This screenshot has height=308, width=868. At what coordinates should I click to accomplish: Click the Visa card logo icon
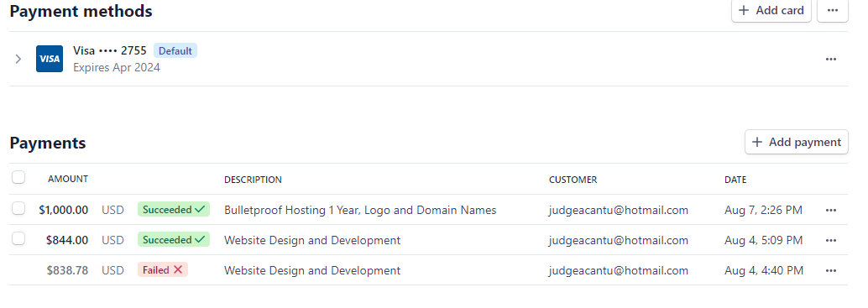50,59
